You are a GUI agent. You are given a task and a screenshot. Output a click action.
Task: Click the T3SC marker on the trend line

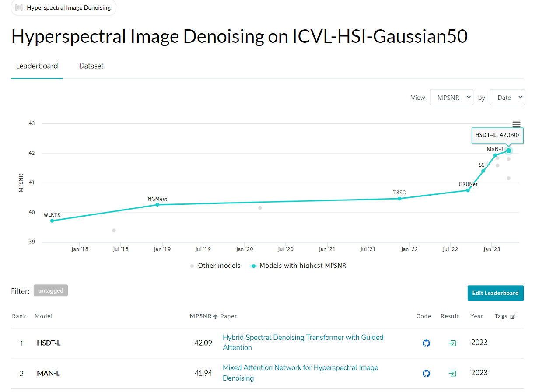(x=399, y=198)
